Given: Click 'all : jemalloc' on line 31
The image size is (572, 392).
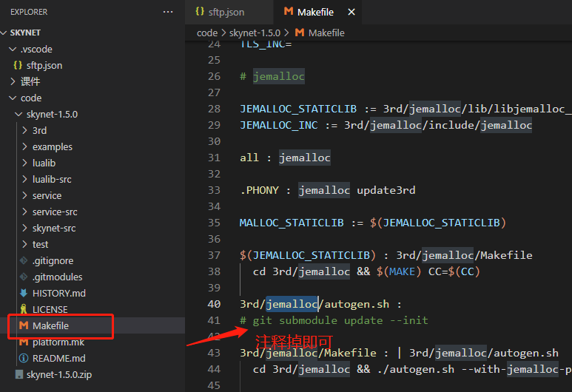Looking at the screenshot, I should pos(285,158).
